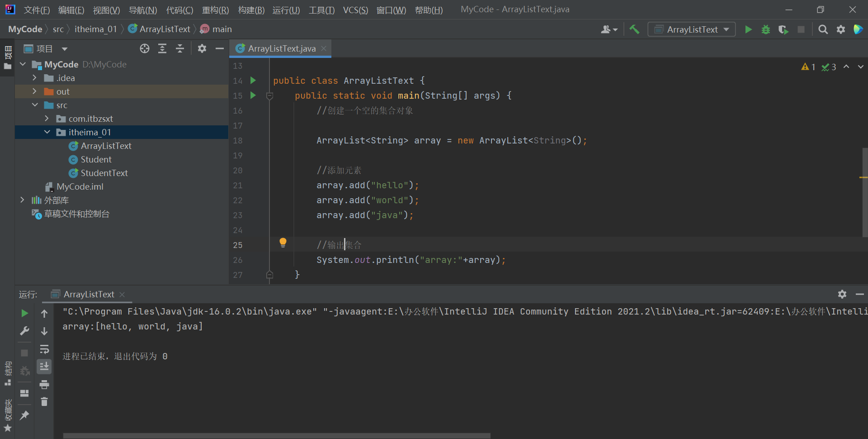868x439 pixels.
Task: Click the editor vertical scrollbar thumb
Action: click(865, 192)
